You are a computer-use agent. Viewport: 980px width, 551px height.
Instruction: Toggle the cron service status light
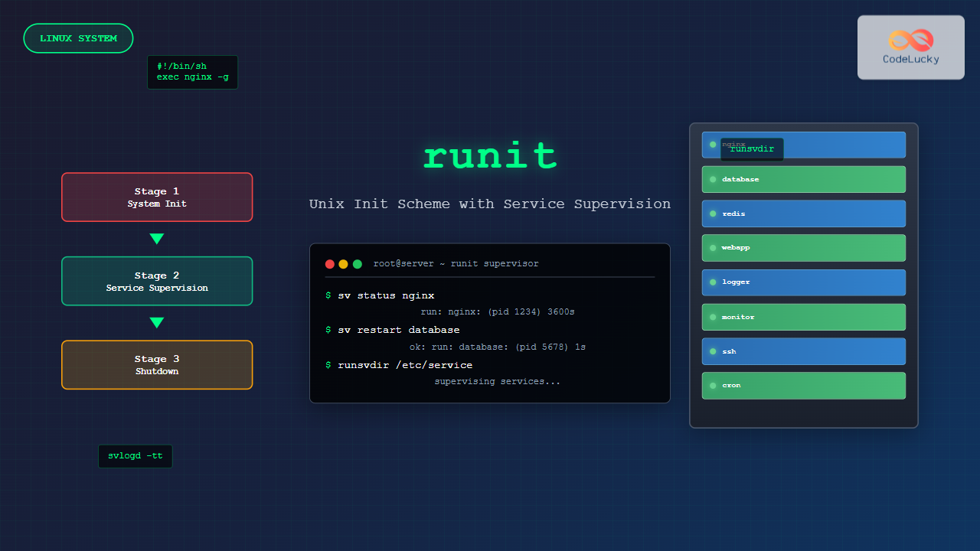713,385
